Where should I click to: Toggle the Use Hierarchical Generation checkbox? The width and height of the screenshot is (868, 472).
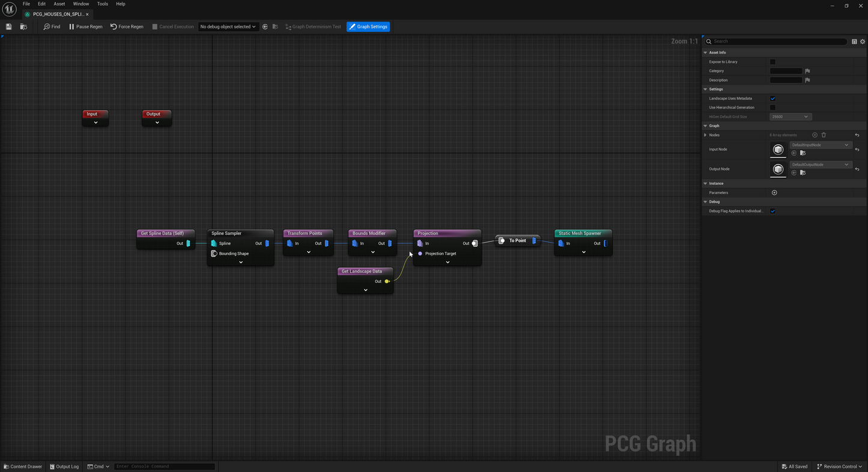coord(772,107)
